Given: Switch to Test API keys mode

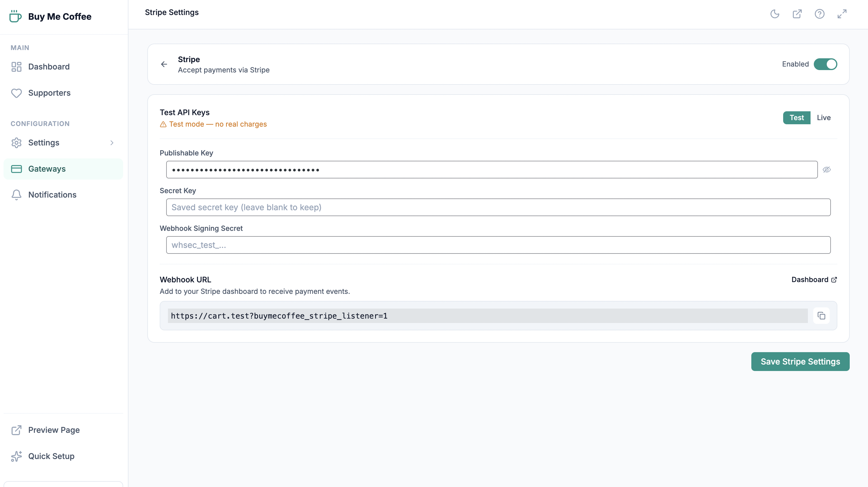Looking at the screenshot, I should coord(797,117).
